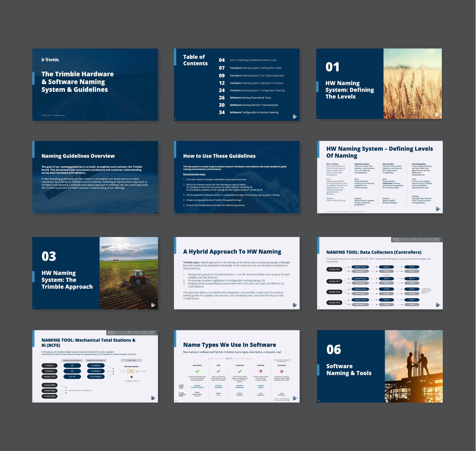Click the green checkmark under Composite
This screenshot has height=451, width=476.
click(x=240, y=371)
